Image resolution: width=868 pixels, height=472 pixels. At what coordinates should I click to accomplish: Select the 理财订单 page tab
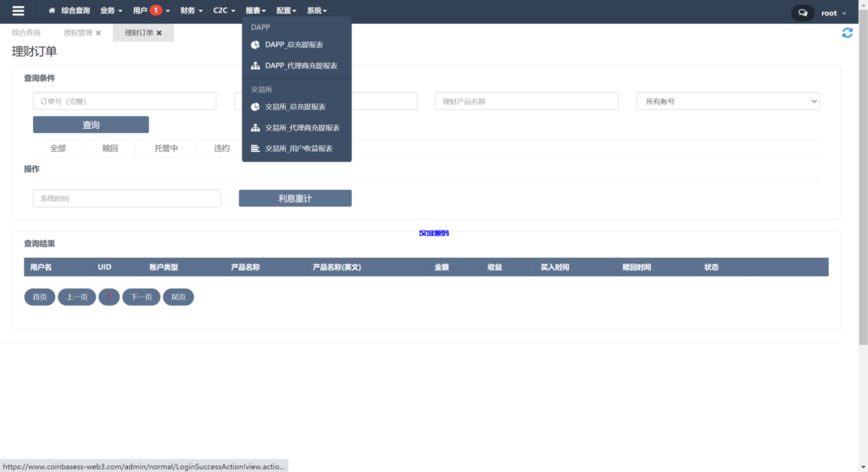click(139, 33)
